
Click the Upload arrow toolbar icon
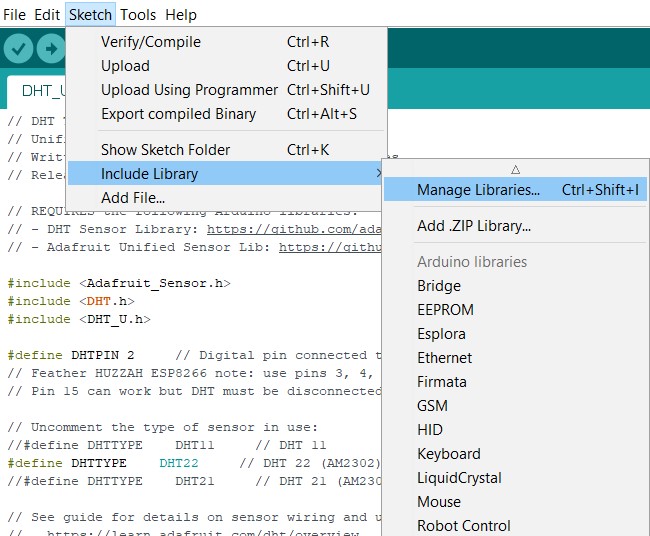click(x=49, y=49)
